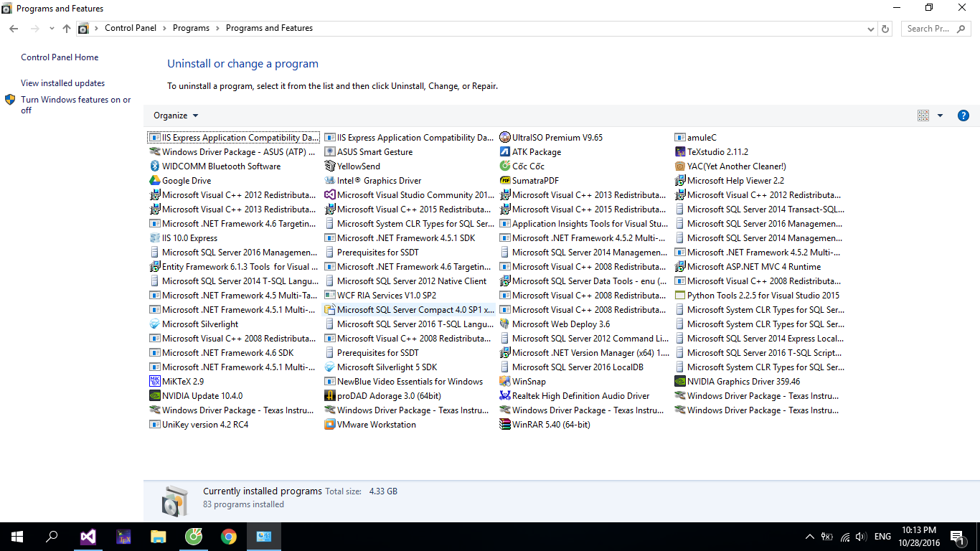980x551 pixels.
Task: Click the Windows Start button
Action: (17, 537)
